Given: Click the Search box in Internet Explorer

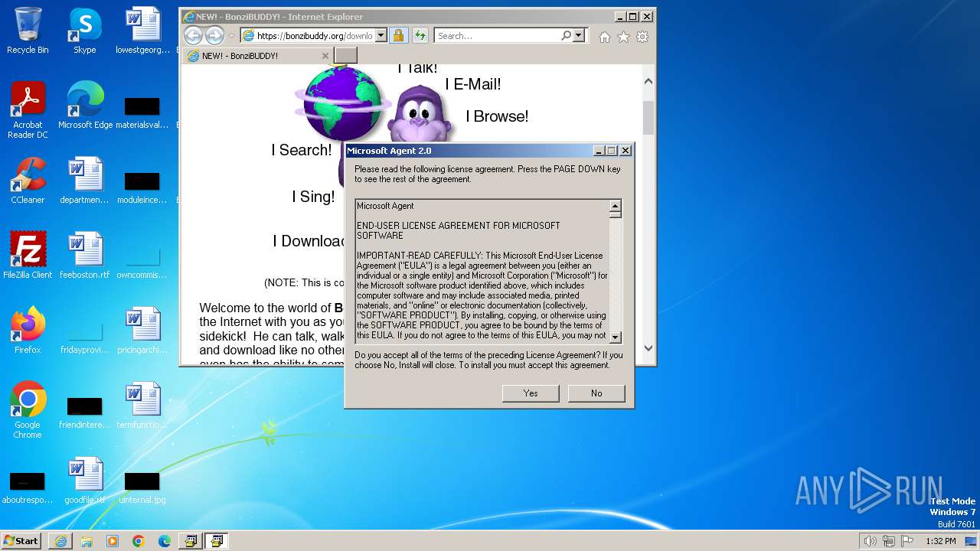Looking at the screenshot, I should pos(497,35).
